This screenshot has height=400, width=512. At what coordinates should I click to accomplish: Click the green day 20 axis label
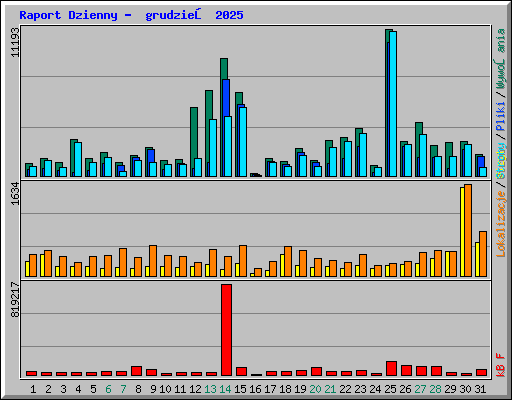315,389
